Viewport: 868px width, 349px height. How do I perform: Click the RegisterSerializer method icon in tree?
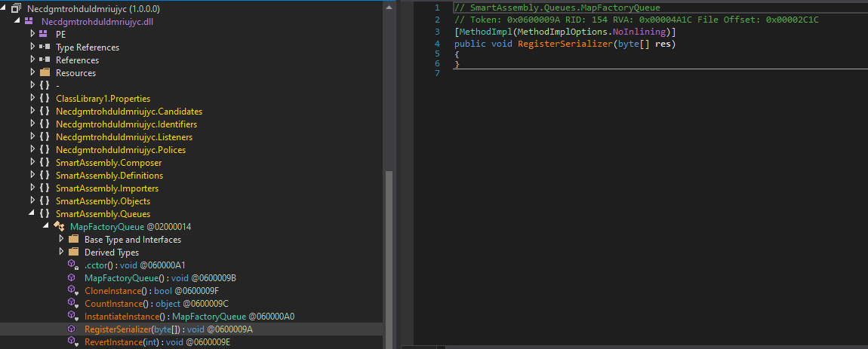point(72,329)
